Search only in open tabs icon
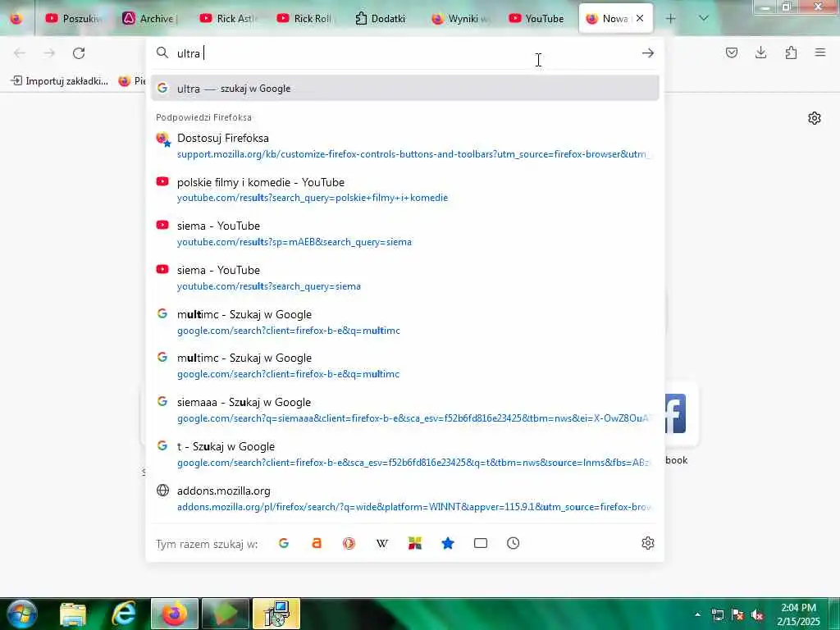This screenshot has width=840, height=630. [x=481, y=543]
